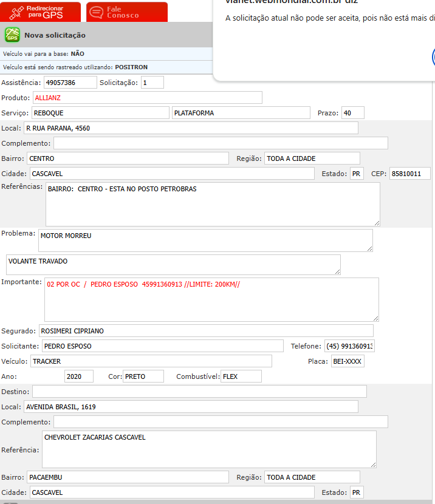
Task: Click the empty Destino field
Action: [199, 392]
